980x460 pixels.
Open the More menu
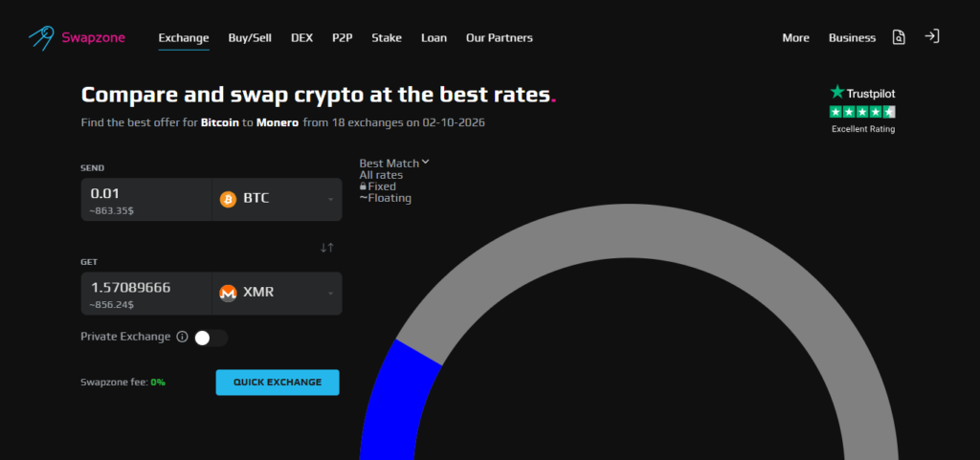tap(795, 38)
